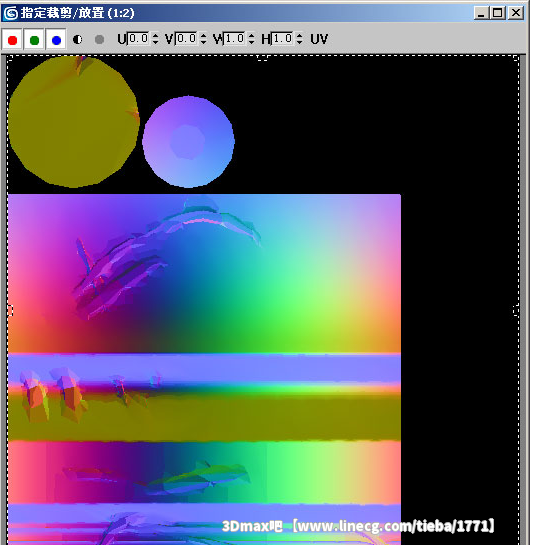Toggle the red channel display
The height and width of the screenshot is (545, 534).
tap(13, 40)
